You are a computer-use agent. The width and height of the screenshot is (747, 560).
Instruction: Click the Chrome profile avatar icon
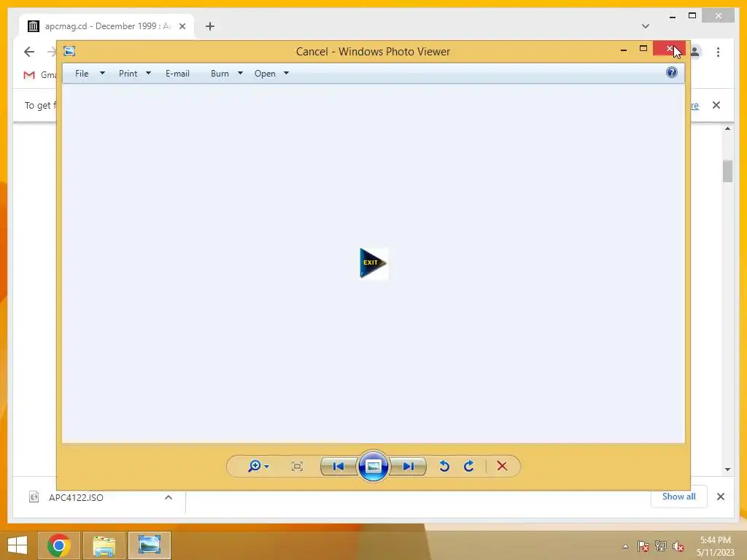pos(695,52)
